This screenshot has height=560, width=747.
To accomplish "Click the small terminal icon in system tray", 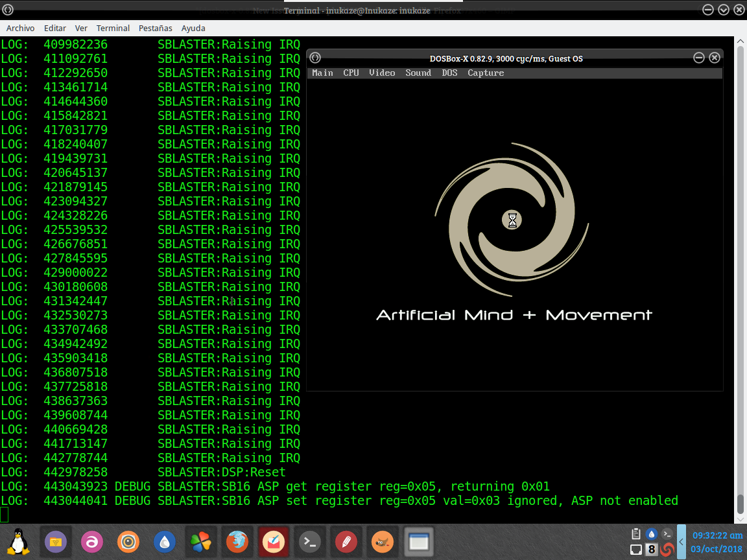I will [667, 534].
